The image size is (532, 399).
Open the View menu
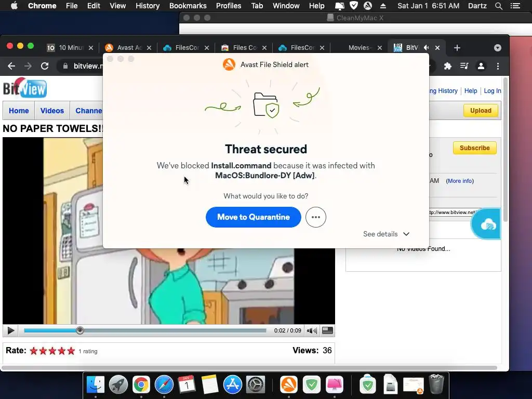coord(118,6)
